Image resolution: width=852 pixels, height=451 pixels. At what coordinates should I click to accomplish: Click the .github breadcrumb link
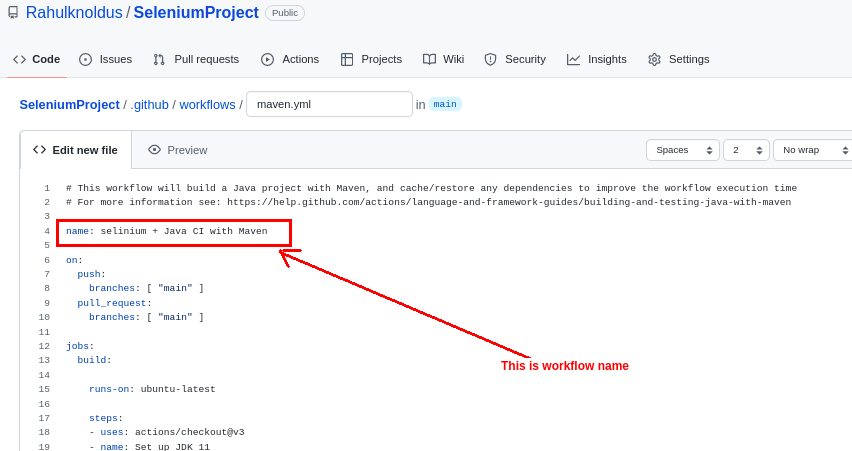tap(149, 104)
